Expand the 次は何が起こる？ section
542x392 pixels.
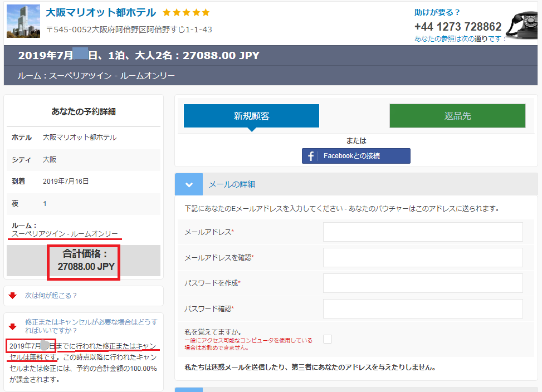51,295
